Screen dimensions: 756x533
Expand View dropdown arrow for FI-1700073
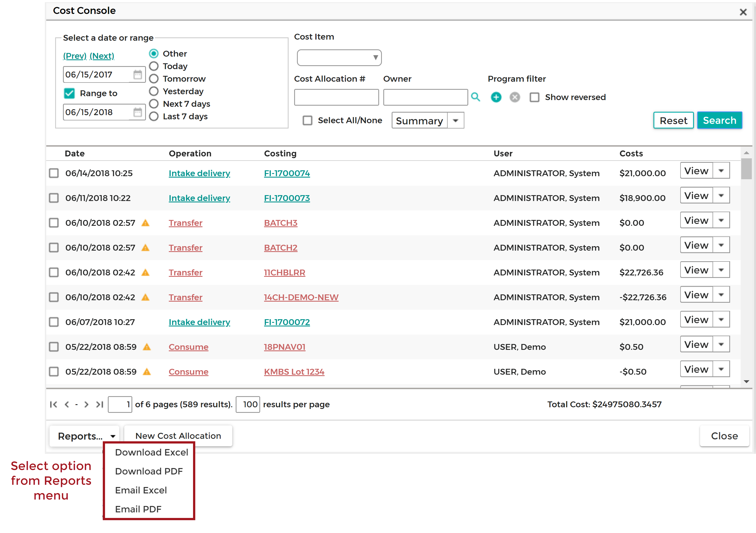click(721, 195)
